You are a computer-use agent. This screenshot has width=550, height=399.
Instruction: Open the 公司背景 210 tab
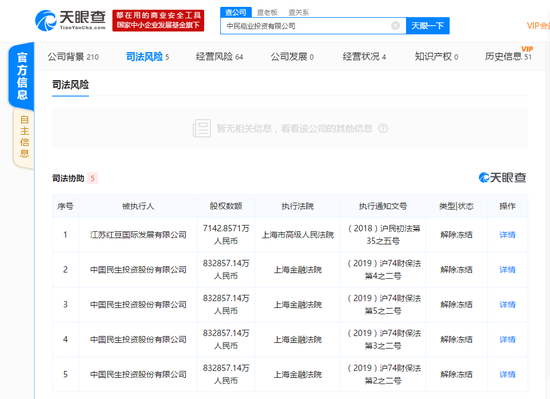[73, 56]
